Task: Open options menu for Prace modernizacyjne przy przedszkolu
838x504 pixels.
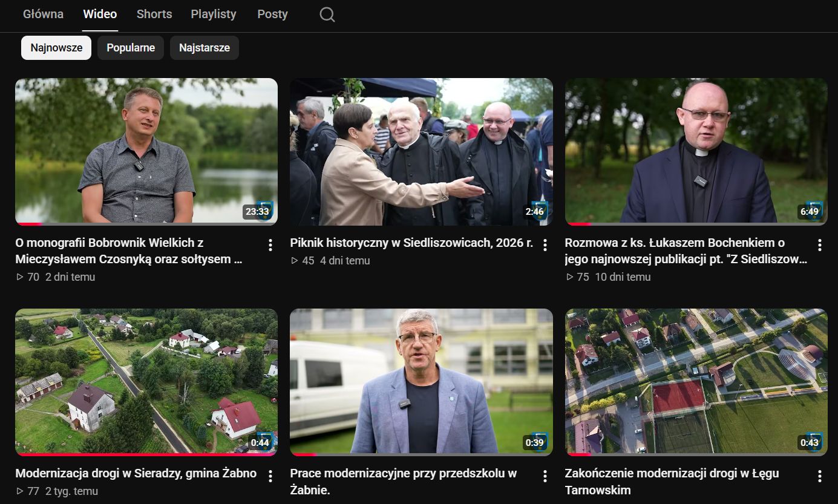Action: (545, 476)
